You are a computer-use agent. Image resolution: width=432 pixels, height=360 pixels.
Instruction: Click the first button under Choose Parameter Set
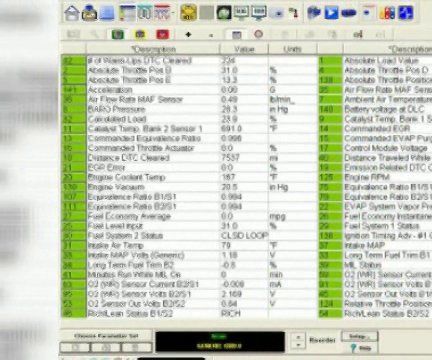75,347
